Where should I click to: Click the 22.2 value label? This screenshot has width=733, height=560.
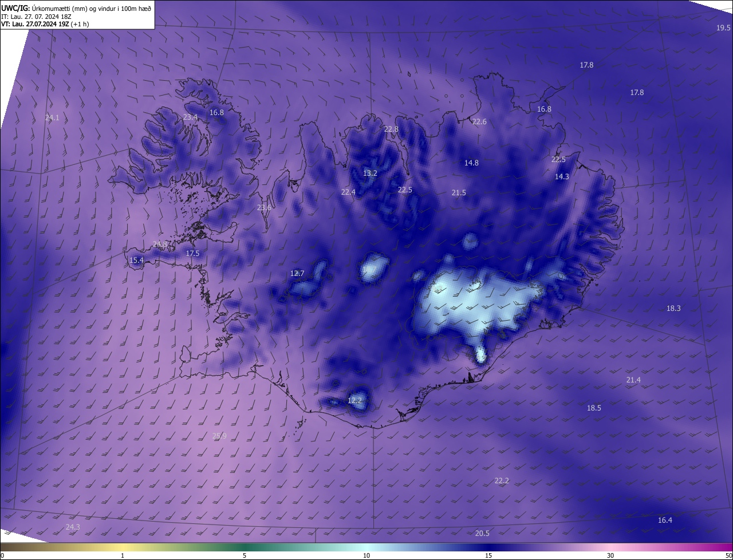click(x=502, y=481)
